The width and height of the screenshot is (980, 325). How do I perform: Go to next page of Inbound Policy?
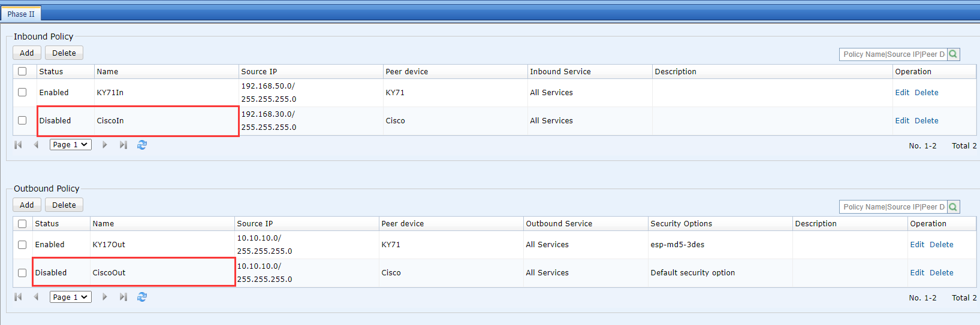click(105, 145)
